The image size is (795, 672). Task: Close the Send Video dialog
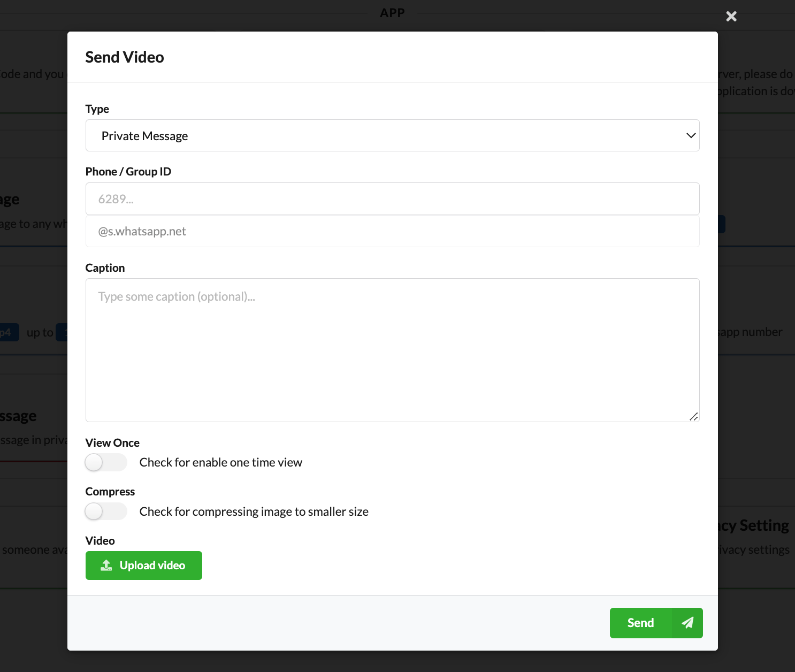[x=731, y=17]
